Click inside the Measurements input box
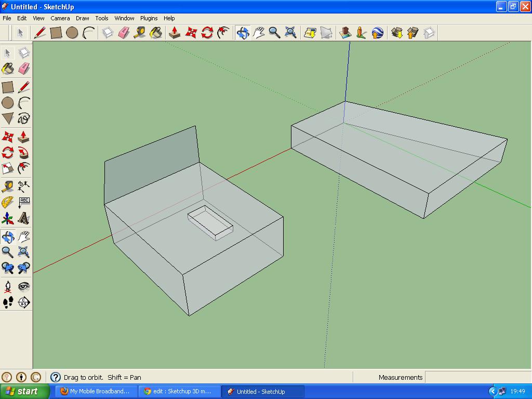 point(478,377)
